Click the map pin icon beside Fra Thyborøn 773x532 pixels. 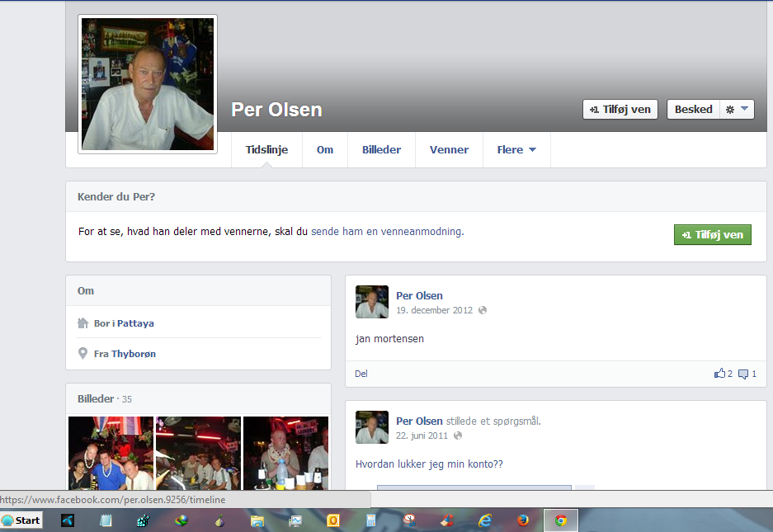click(x=82, y=354)
